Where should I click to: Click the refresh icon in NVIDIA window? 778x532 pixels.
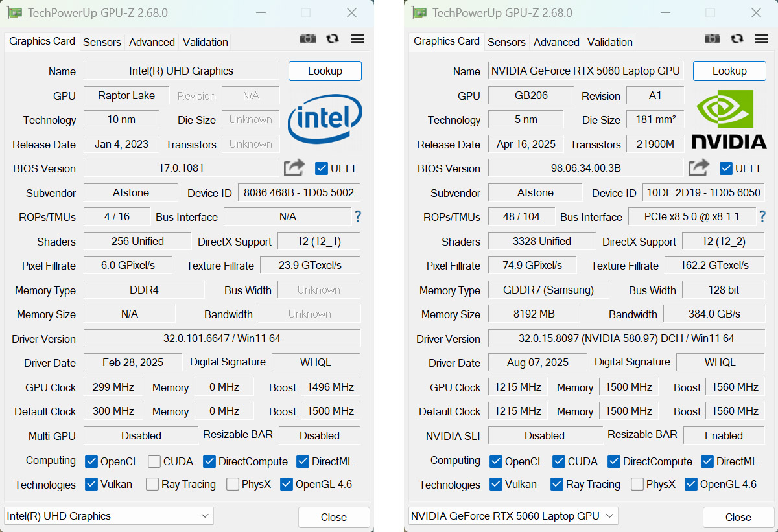(737, 39)
